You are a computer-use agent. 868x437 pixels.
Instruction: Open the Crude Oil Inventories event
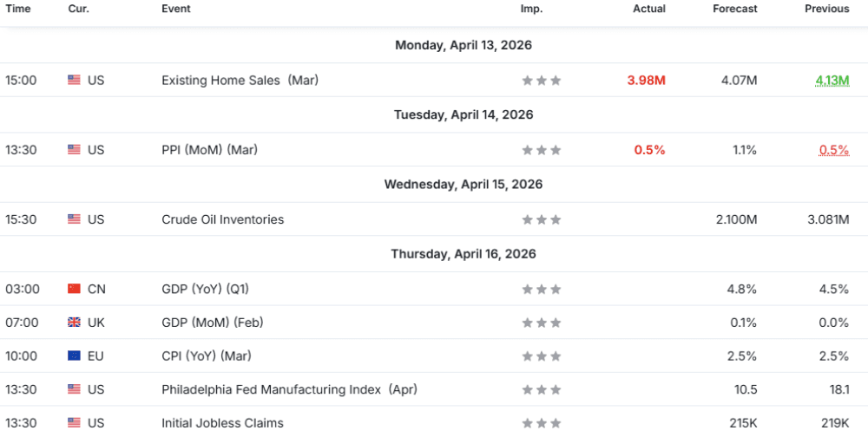pos(222,220)
